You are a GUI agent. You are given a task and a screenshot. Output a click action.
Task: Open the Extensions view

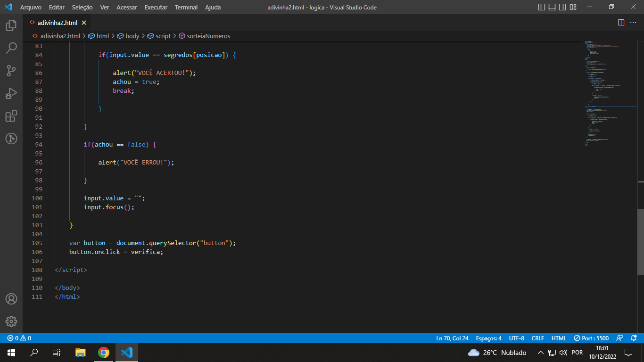pos(11,116)
